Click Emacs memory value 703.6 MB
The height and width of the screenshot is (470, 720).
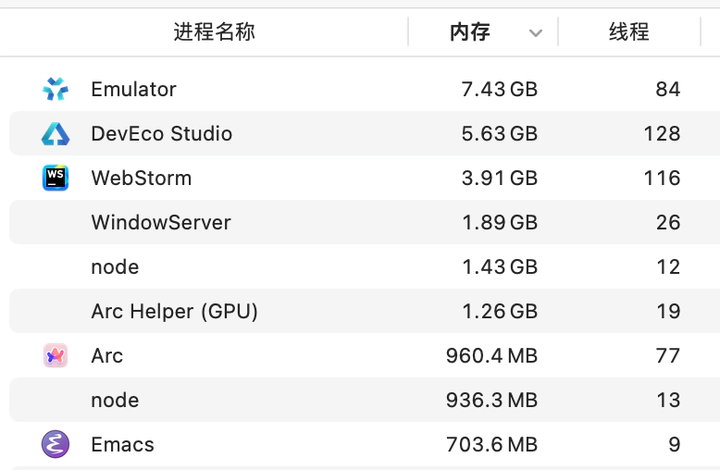492,444
